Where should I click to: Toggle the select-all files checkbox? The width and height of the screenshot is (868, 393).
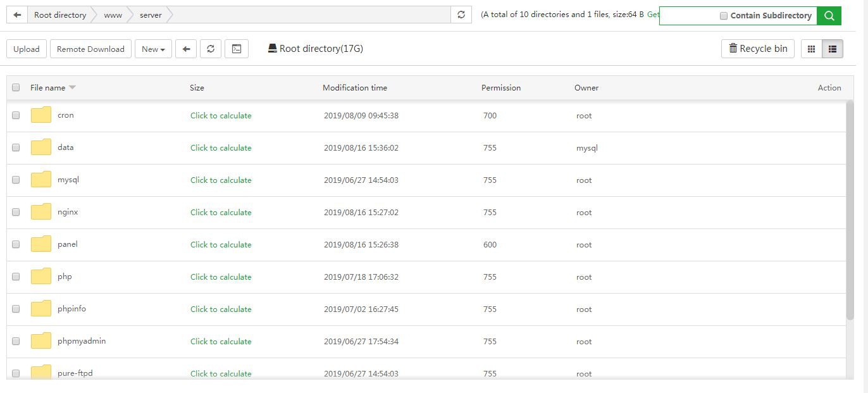[x=16, y=87]
